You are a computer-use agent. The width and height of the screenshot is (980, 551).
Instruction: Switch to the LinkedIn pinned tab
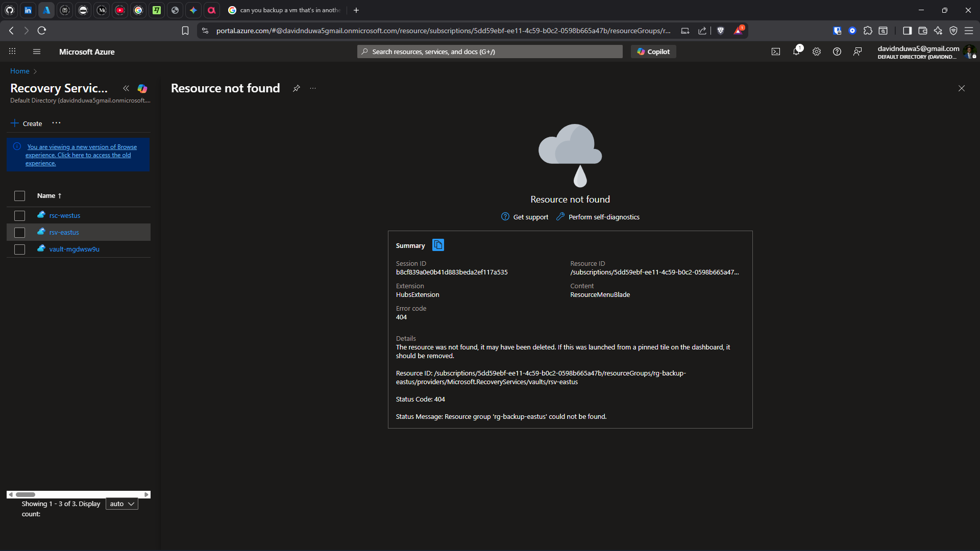(28, 10)
